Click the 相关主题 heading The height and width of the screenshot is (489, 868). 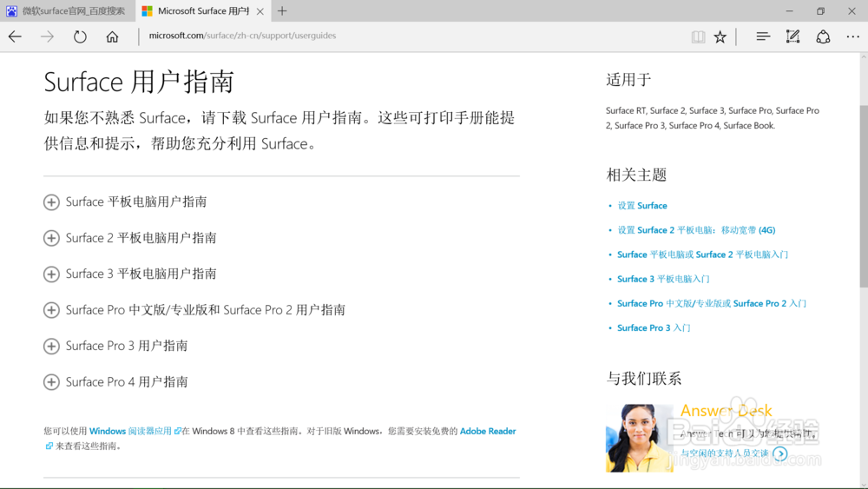636,175
